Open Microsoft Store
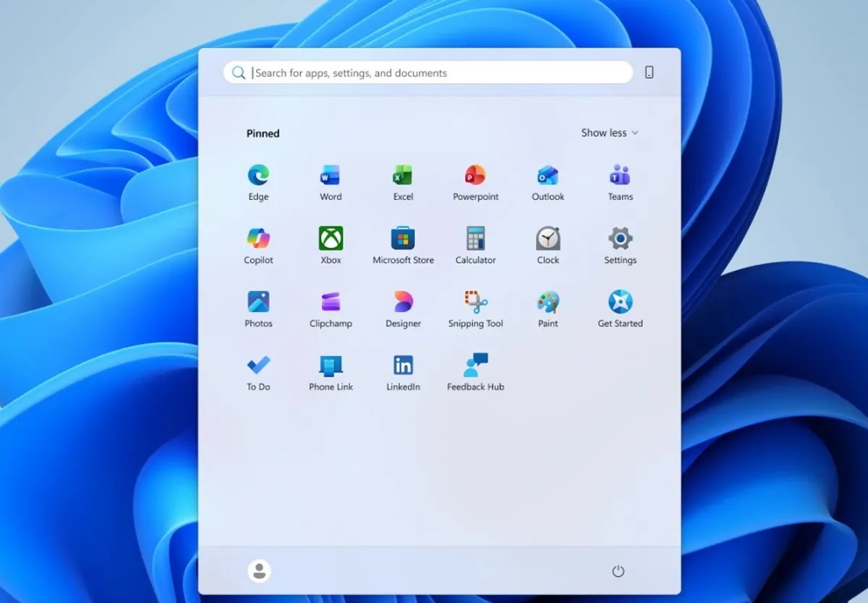 [403, 246]
